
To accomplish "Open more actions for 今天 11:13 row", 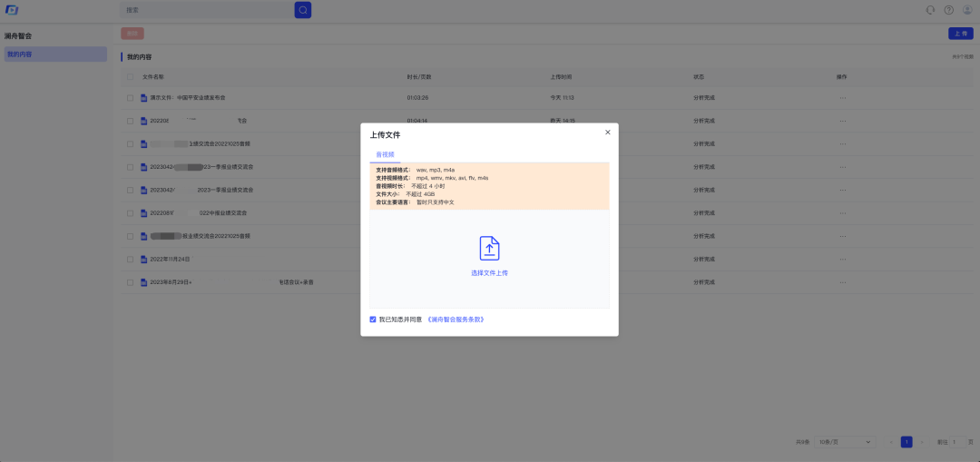I will (x=842, y=98).
